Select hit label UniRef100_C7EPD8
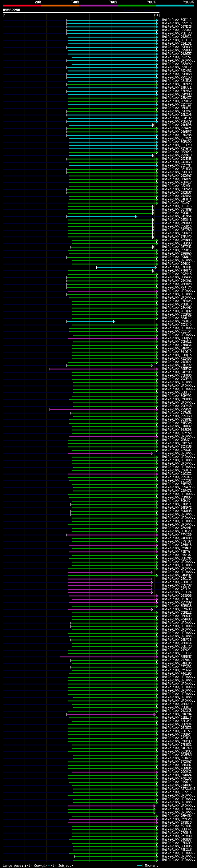The width and height of the screenshot is (197, 868). pyautogui.click(x=177, y=243)
